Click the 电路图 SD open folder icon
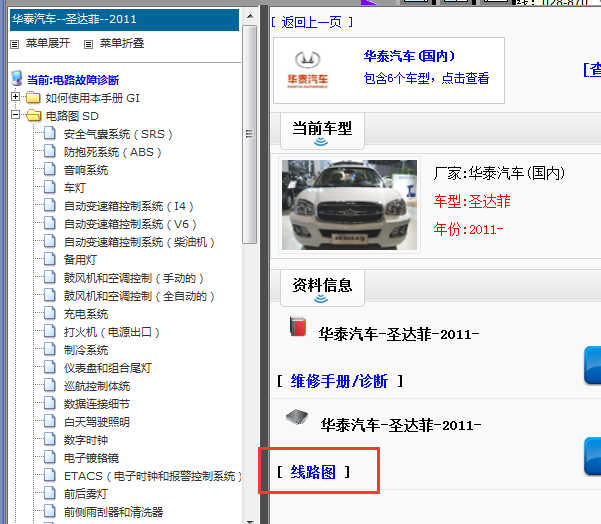Screen dimensions: 601x524 [x=34, y=115]
